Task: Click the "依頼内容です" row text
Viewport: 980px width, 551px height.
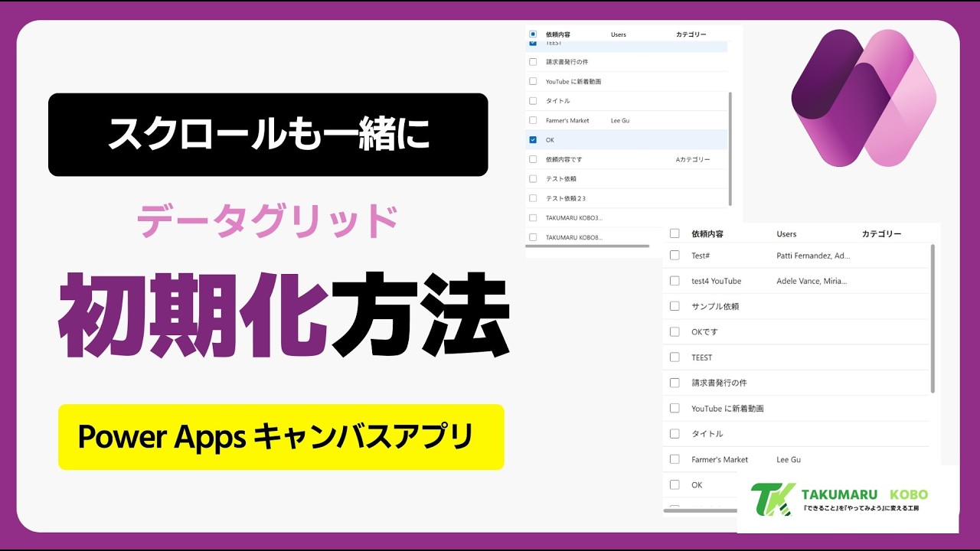Action: [563, 159]
